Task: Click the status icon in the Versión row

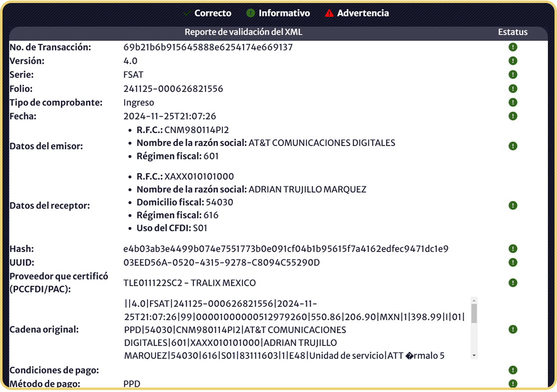Action: (513, 61)
